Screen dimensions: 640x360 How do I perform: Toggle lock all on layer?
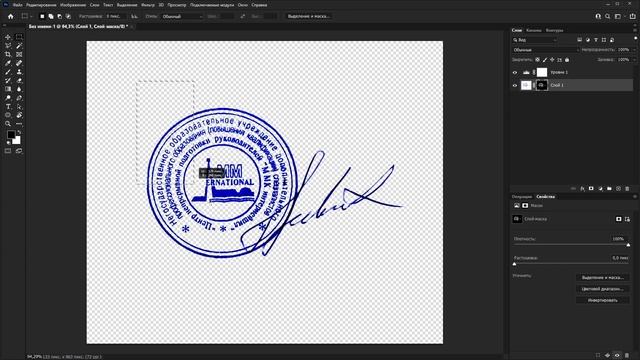[x=567, y=60]
